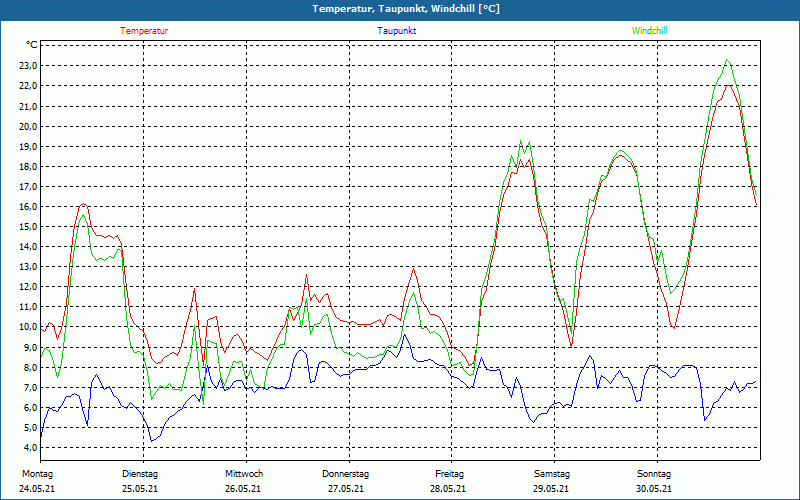800x500 pixels.
Task: Click the '19,0' y-axis value
Action: 28,146
